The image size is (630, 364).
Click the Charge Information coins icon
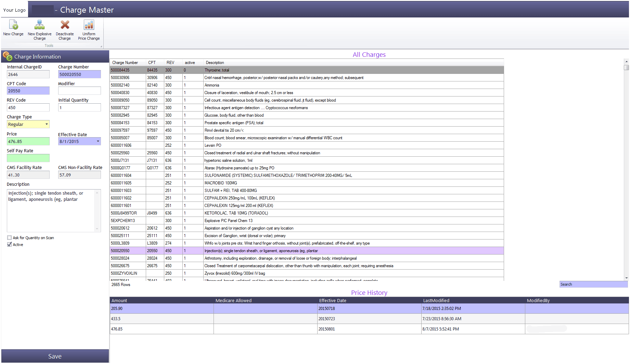pos(8,56)
